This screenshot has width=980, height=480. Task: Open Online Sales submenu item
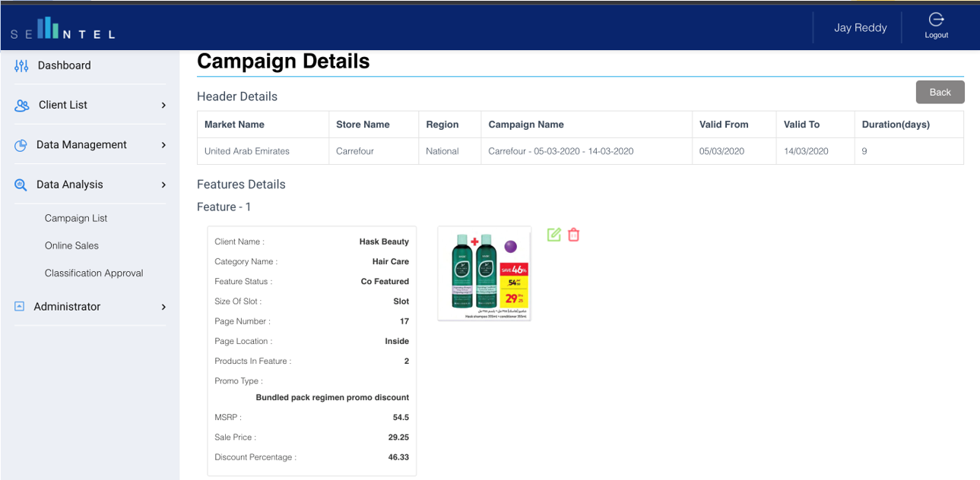(71, 245)
